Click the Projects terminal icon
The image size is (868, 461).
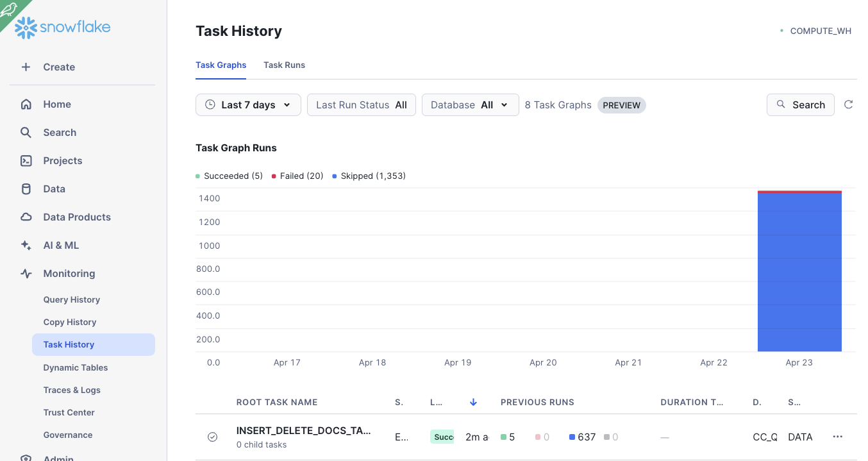[x=26, y=160]
